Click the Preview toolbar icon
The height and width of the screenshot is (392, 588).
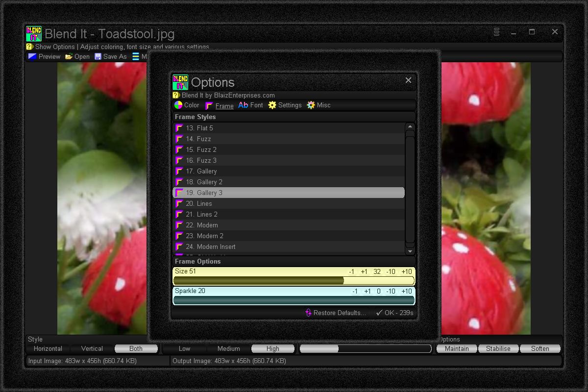click(32, 56)
